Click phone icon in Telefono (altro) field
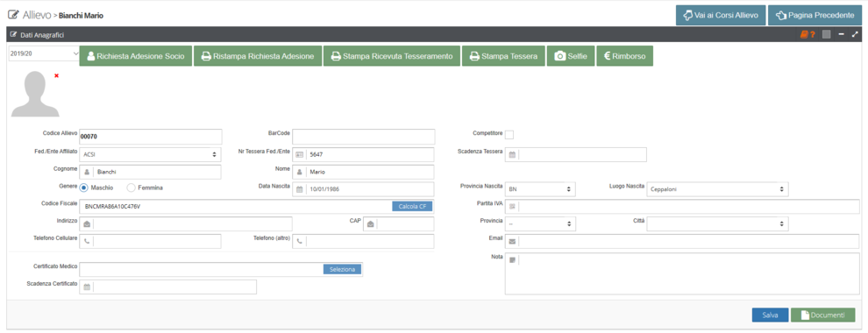This screenshot has height=333, width=868. [300, 241]
